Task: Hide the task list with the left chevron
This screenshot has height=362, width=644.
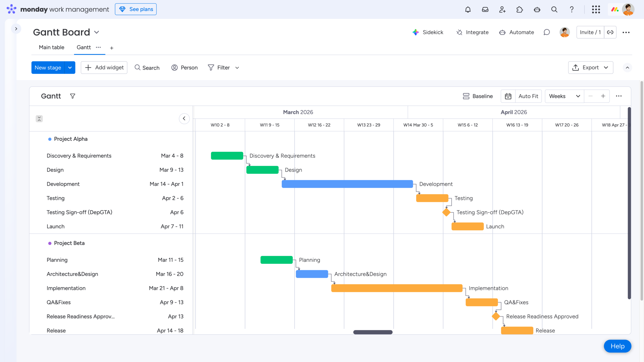Action: [x=184, y=118]
